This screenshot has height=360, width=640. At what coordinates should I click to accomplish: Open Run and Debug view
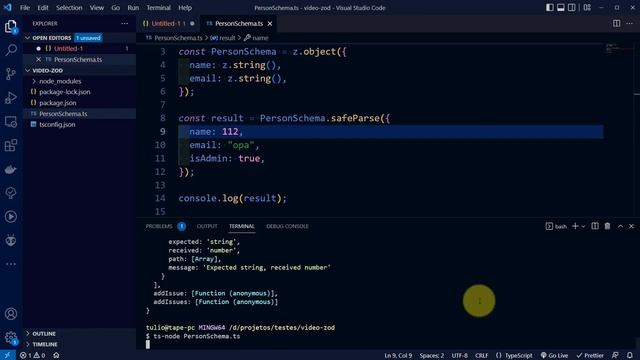coord(11,98)
